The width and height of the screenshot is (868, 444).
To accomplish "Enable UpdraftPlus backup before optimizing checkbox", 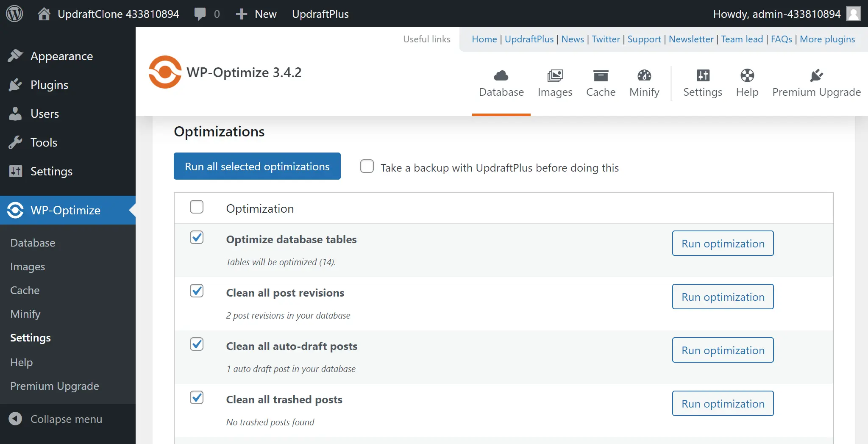I will (x=367, y=166).
